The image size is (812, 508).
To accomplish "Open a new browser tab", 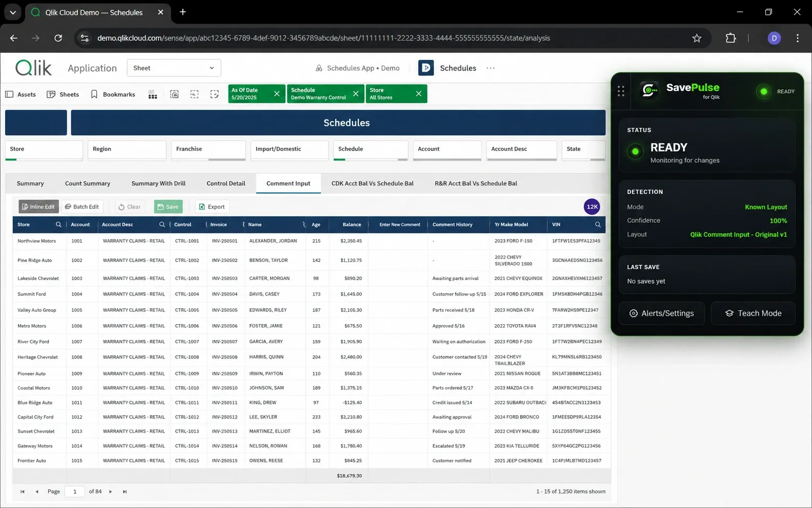I will tap(183, 12).
